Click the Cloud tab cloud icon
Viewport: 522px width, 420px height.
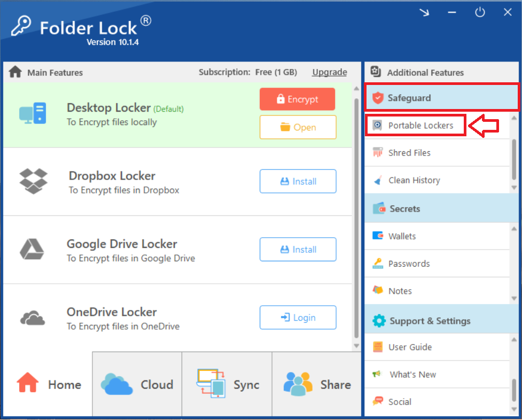pos(116,384)
